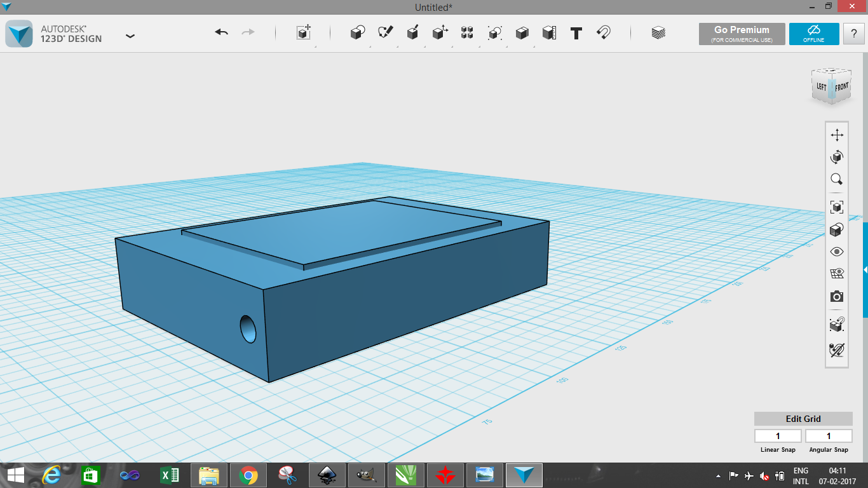Toggle the sketch snapping icon
The height and width of the screenshot is (488, 868).
pyautogui.click(x=837, y=349)
